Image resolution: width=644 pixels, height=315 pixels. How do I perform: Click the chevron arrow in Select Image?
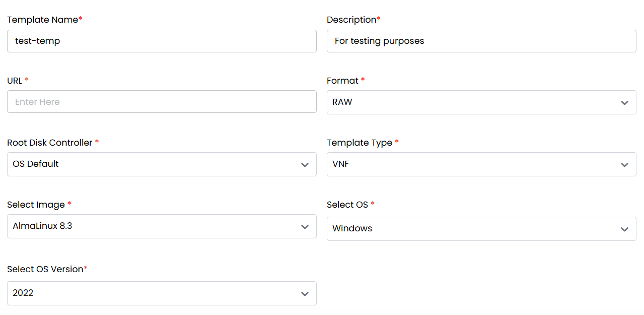pyautogui.click(x=305, y=227)
